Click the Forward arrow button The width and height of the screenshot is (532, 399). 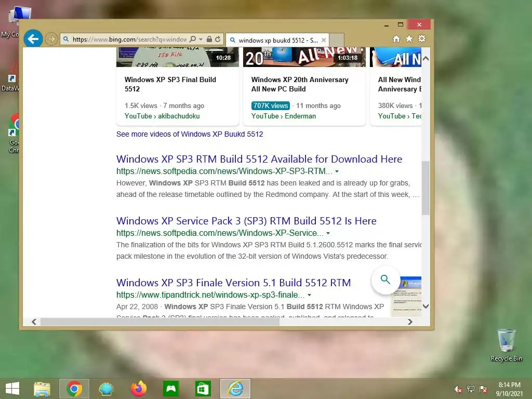(51, 39)
